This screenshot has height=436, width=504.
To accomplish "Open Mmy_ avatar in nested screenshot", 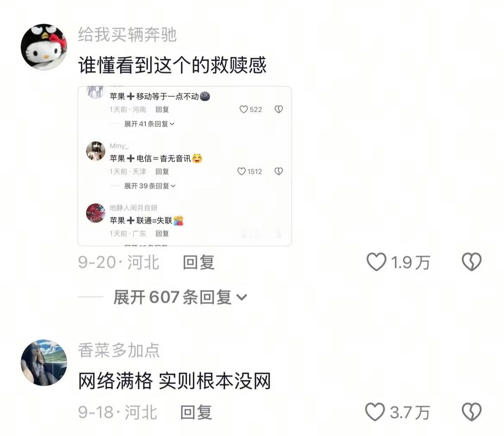I will click(96, 151).
